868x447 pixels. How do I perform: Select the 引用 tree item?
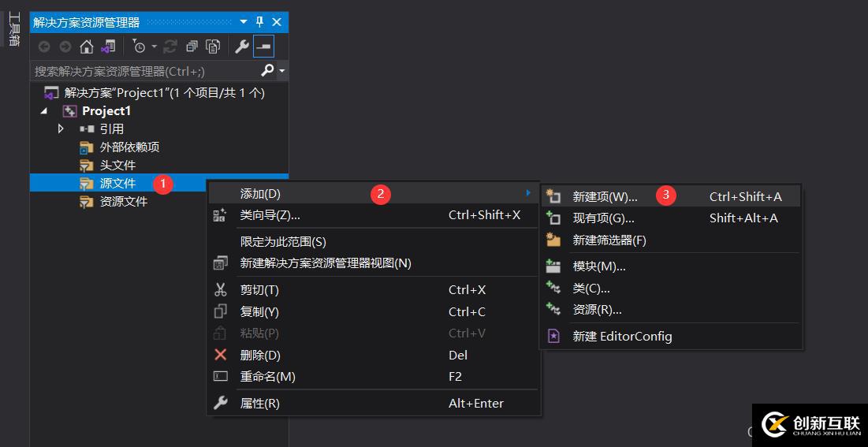[x=102, y=129]
